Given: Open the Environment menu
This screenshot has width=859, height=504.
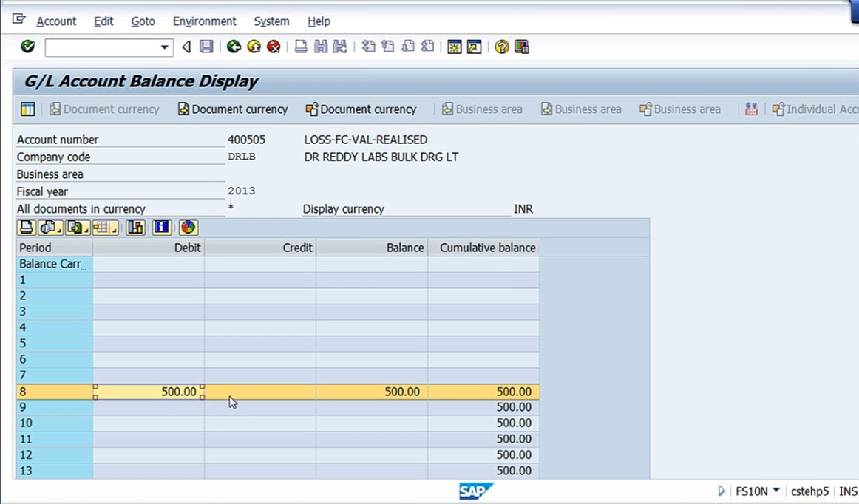Looking at the screenshot, I should (204, 21).
